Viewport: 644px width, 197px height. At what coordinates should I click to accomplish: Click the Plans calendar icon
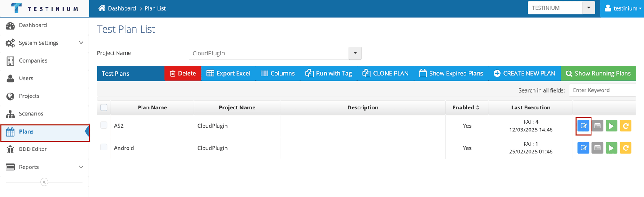point(10,132)
